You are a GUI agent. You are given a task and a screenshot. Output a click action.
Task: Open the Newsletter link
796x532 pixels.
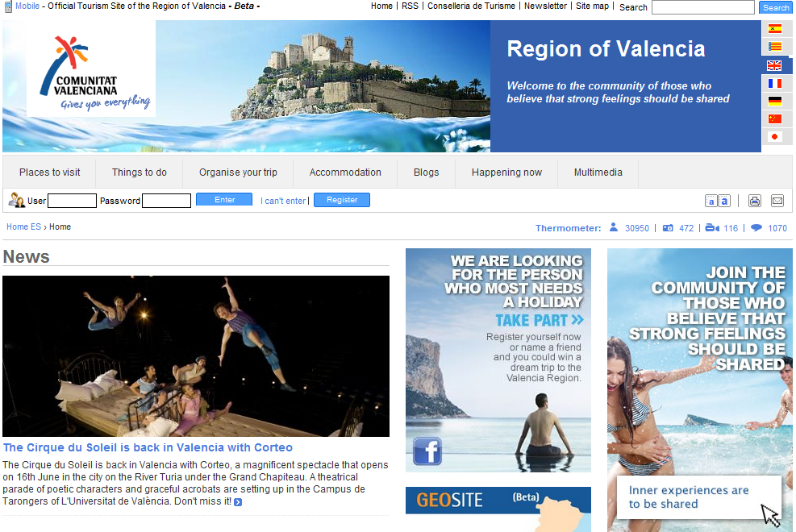tap(545, 6)
